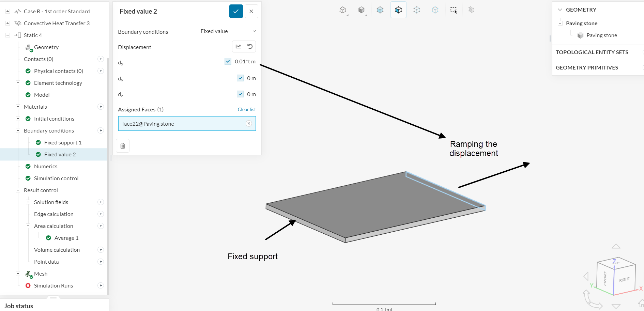Confirm Fixed value 2 with checkmark button
This screenshot has width=644, height=311.
[x=236, y=11]
